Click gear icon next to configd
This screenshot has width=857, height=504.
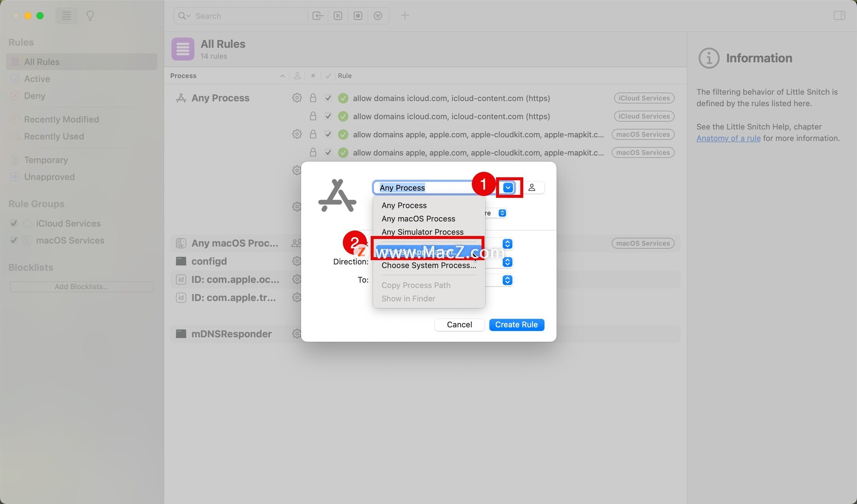[x=296, y=261]
